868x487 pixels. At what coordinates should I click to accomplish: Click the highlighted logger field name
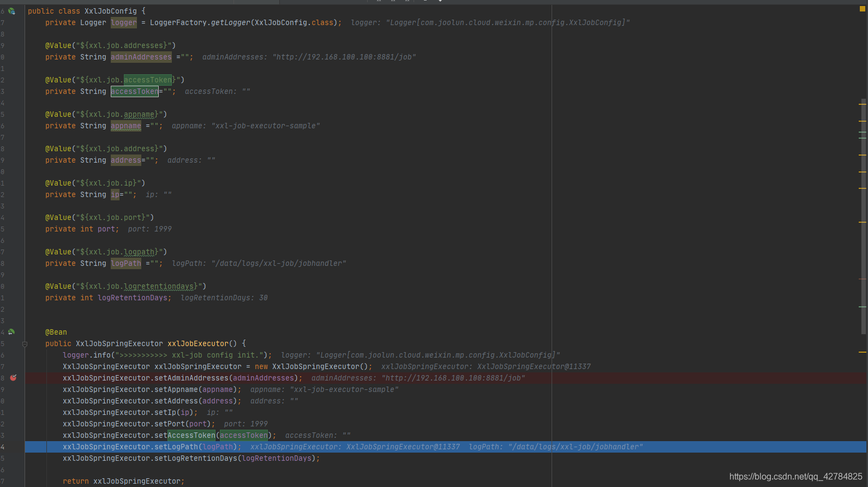point(124,22)
